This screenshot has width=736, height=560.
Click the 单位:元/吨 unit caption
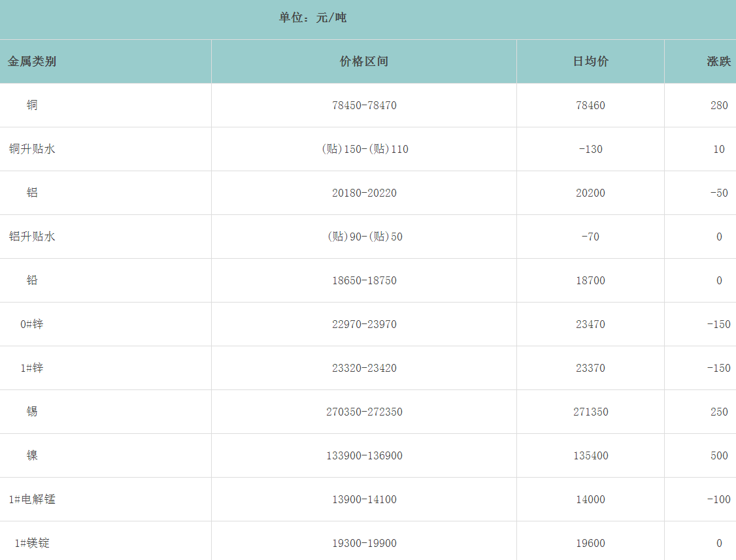tap(312, 18)
